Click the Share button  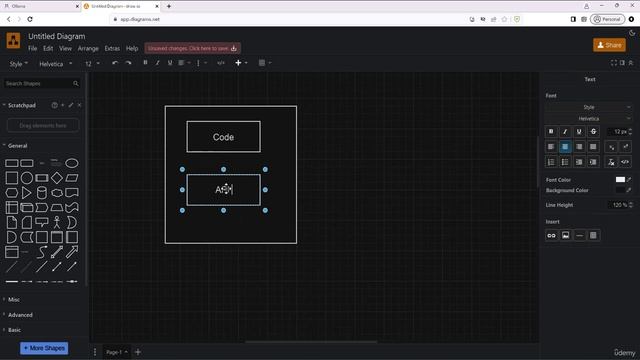coord(609,45)
